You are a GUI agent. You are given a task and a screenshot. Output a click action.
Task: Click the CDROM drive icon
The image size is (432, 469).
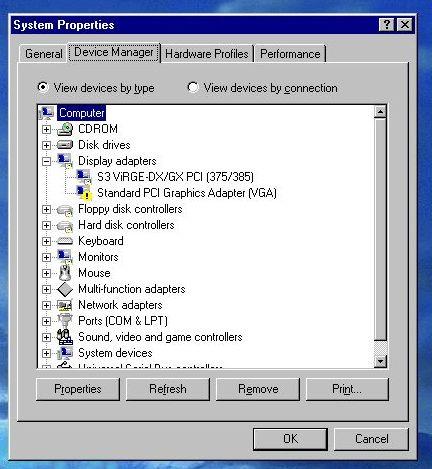coord(65,129)
